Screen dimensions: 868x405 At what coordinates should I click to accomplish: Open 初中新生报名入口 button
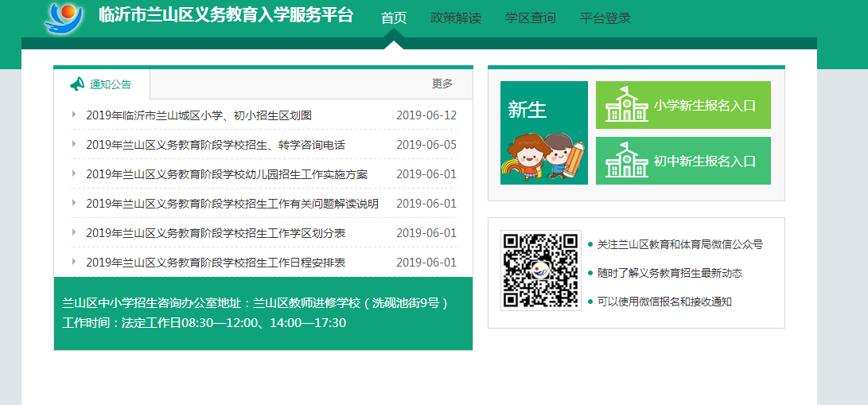[683, 161]
